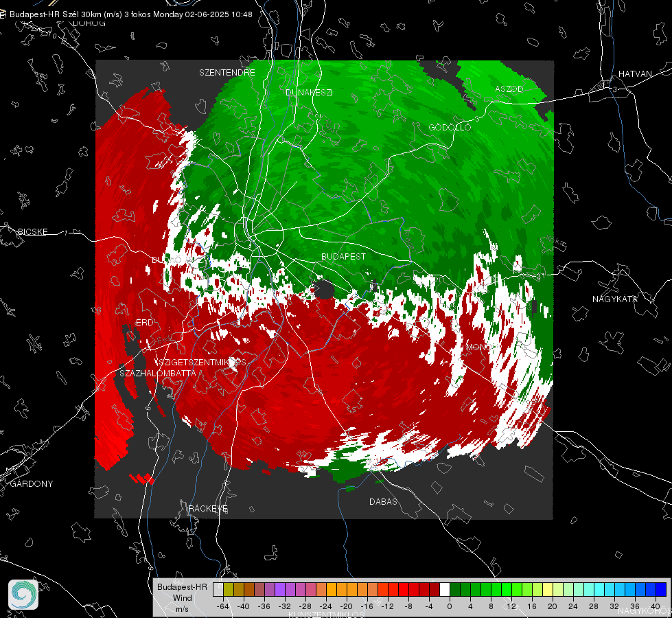Viewport: 672px width, 618px height.
Task: Click the 'SZIGETSZENTMIKLÓS' town label
Action: (x=201, y=363)
